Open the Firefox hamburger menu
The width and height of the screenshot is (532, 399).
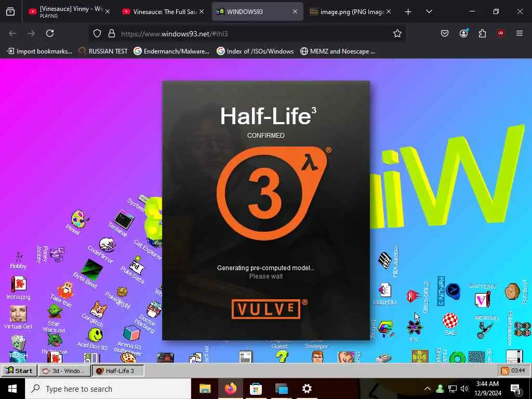tap(519, 33)
